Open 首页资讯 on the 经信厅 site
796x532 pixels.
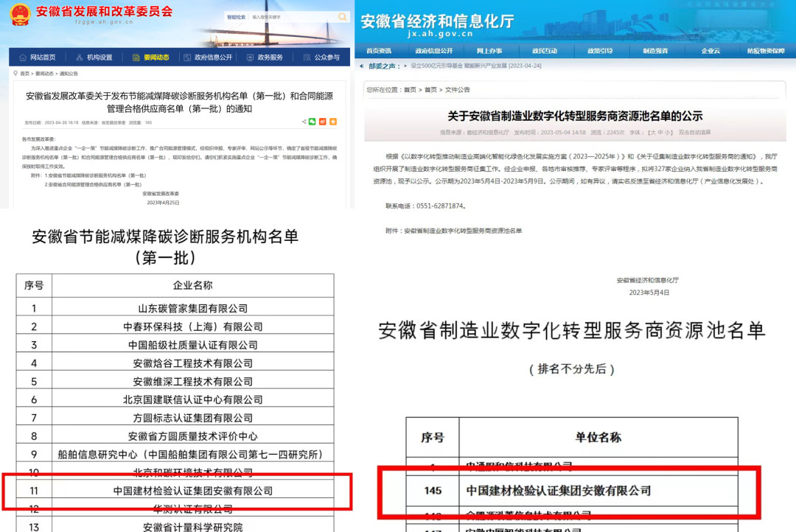tap(379, 51)
